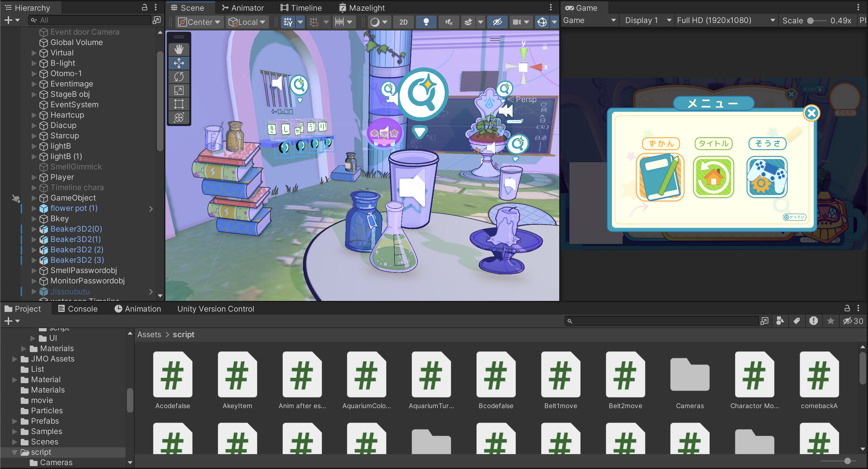Select the Hand view tool
The image size is (868, 469).
coord(179,50)
